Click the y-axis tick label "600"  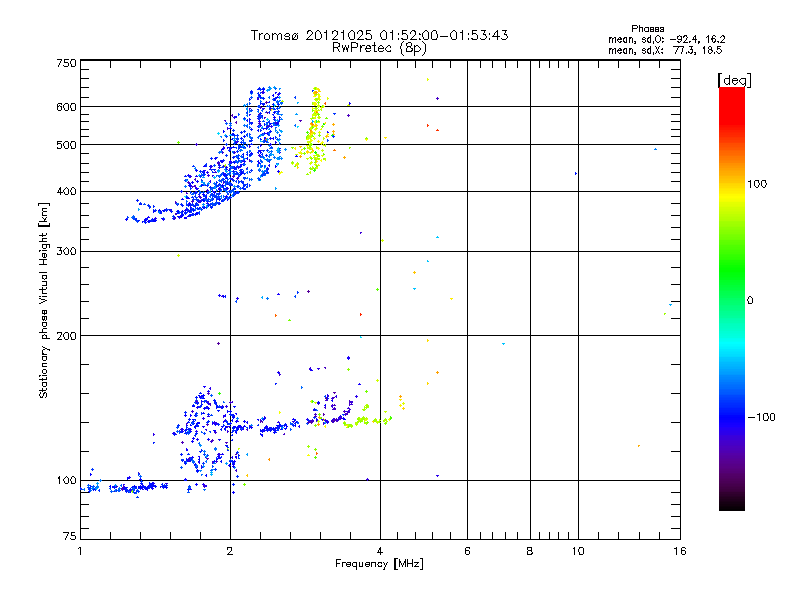click(67, 107)
